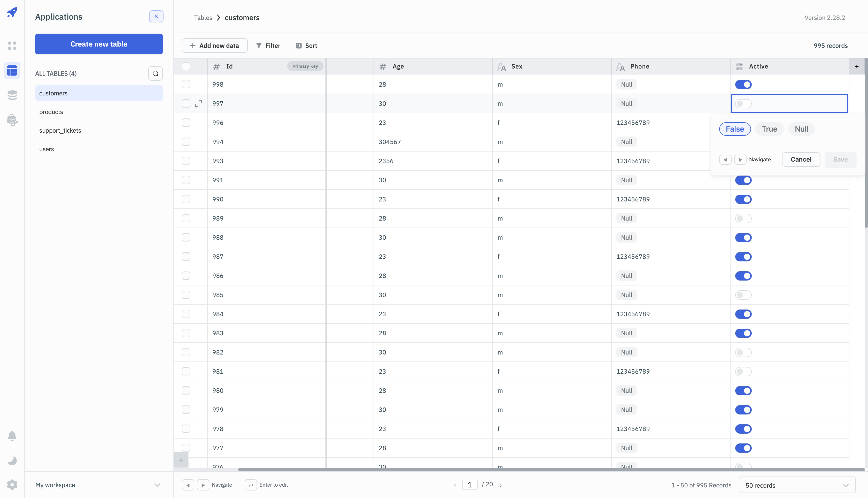Click the Create new table button
The height and width of the screenshot is (498, 868).
pyautogui.click(x=99, y=44)
